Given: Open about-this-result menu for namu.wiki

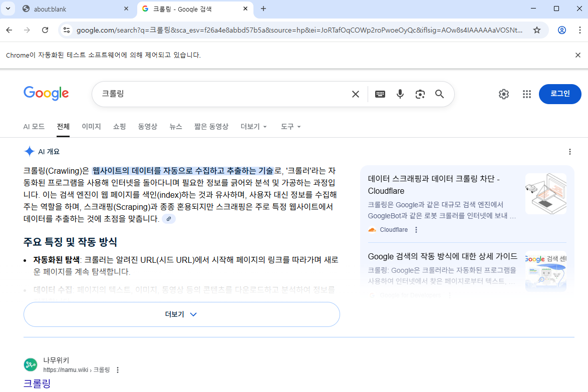Looking at the screenshot, I should pyautogui.click(x=118, y=370).
